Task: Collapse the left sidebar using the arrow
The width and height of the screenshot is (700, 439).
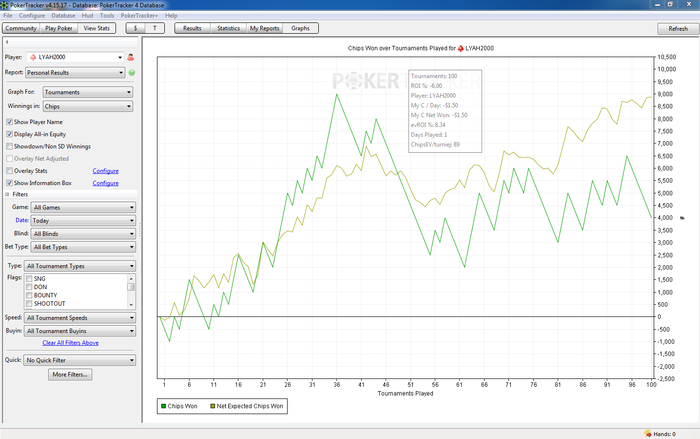Action: [8, 43]
